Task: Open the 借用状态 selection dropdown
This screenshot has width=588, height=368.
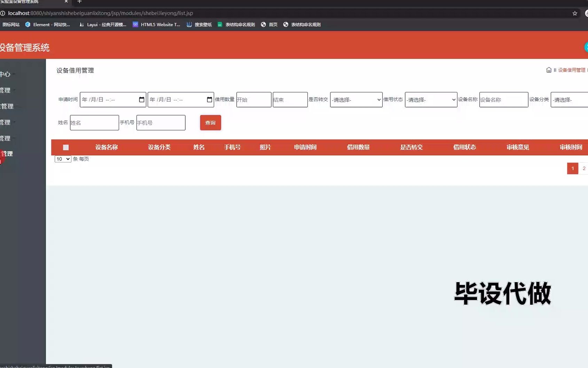Action: point(431,100)
